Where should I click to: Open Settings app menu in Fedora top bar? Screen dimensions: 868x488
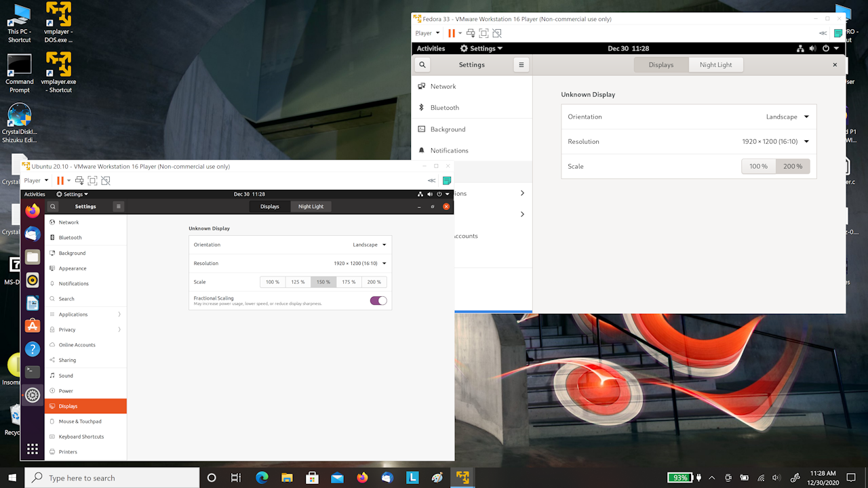(x=481, y=48)
